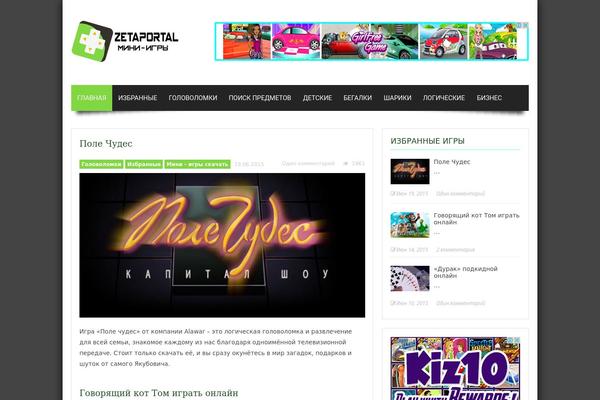Select ПОИСК ПРЕДМЕТОВ in the navigation bar
The height and width of the screenshot is (400, 600).
coord(260,98)
